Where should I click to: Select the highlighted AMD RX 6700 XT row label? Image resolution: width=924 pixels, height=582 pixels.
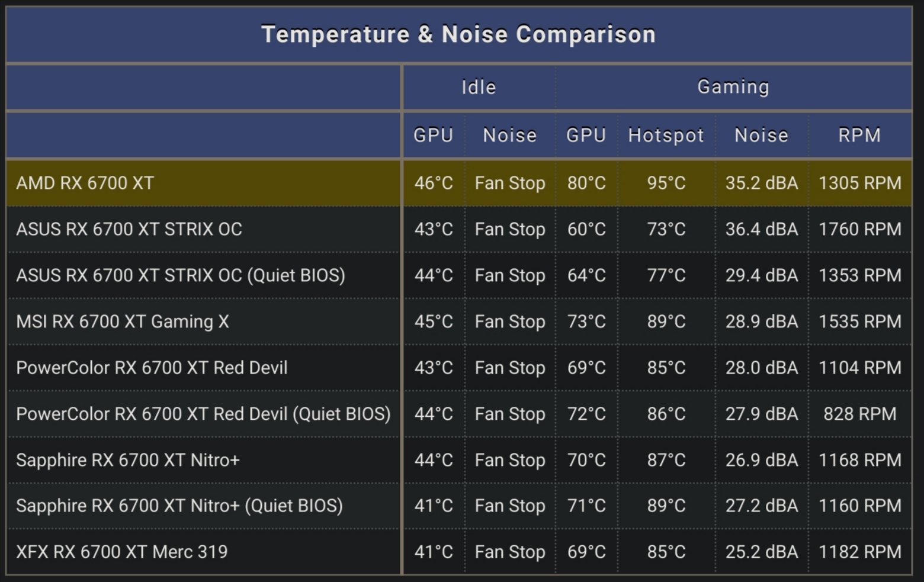(85, 183)
